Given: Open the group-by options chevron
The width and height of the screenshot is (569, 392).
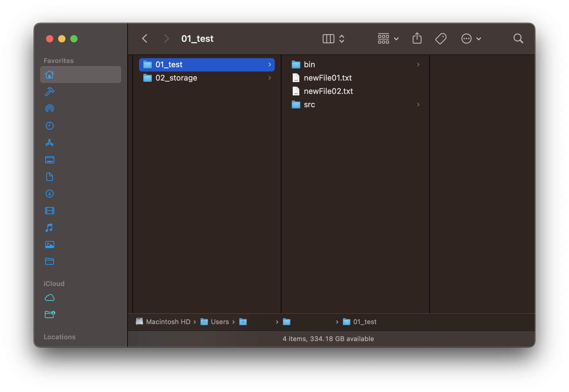Looking at the screenshot, I should pos(396,39).
